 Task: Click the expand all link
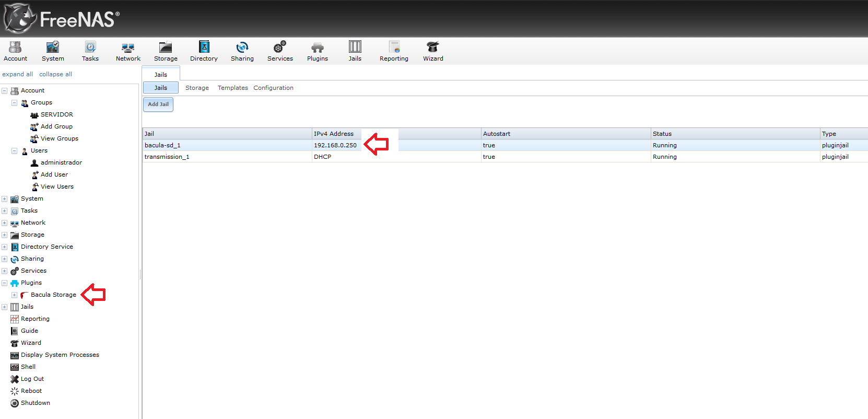click(18, 74)
